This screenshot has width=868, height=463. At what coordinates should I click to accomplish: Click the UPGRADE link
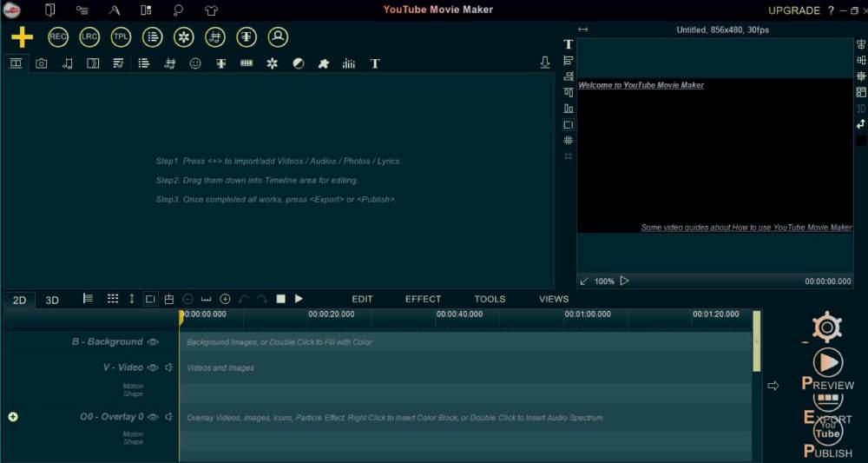[x=794, y=10]
